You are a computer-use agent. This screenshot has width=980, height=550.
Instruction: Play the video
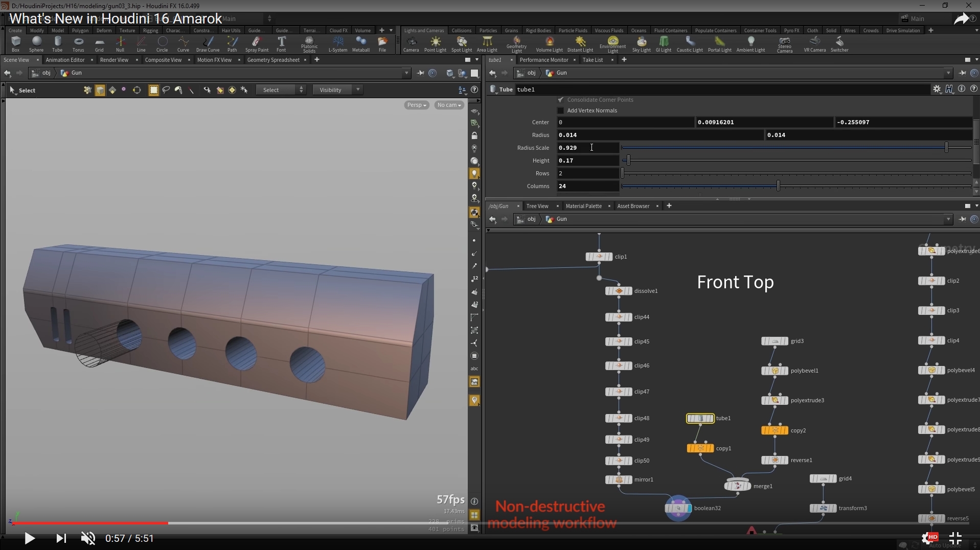pyautogui.click(x=29, y=538)
